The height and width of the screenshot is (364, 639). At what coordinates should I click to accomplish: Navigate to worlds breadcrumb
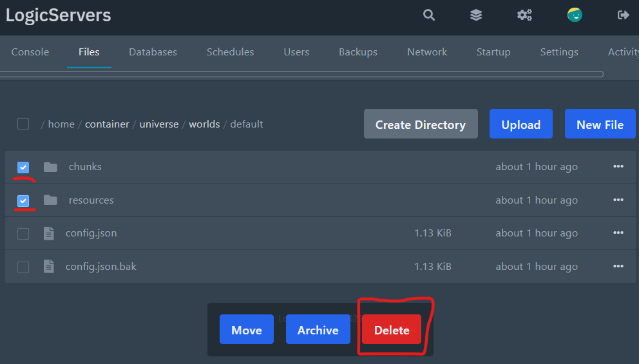point(204,124)
